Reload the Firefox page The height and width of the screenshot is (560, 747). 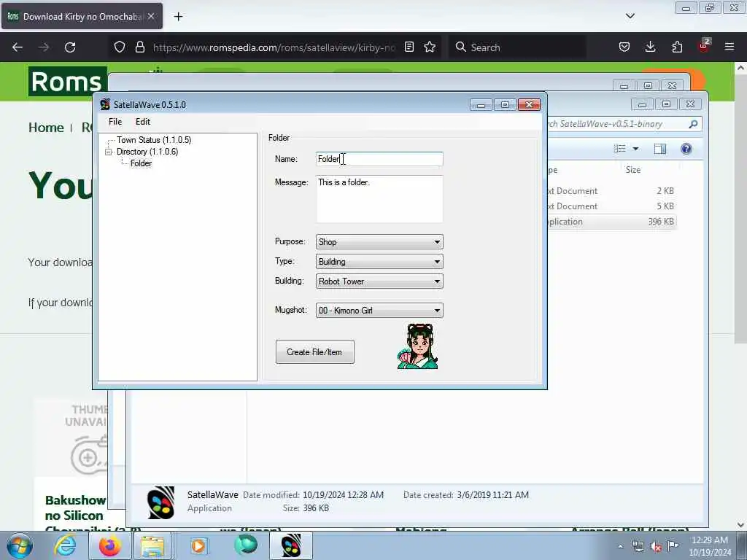coord(70,47)
